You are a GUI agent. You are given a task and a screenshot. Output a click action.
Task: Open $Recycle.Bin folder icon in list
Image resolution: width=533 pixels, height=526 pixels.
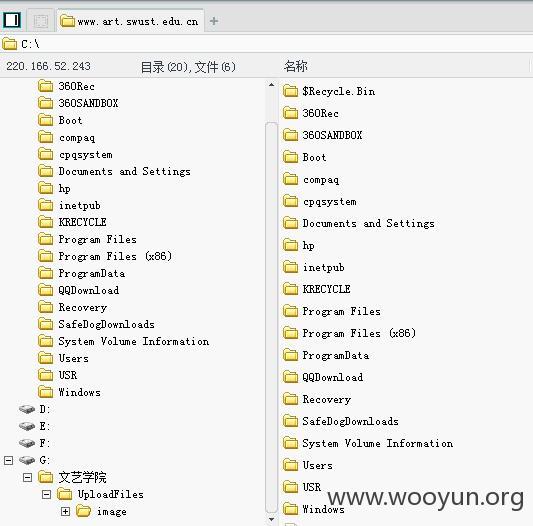point(290,91)
